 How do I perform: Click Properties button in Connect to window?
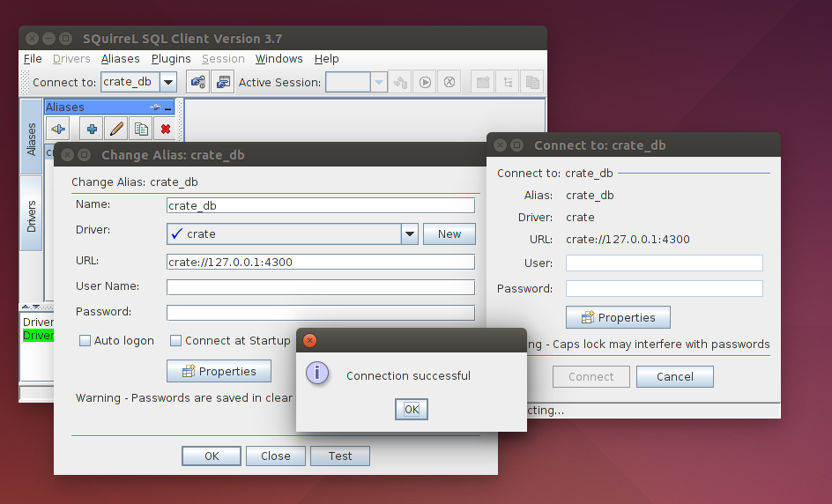coord(618,317)
